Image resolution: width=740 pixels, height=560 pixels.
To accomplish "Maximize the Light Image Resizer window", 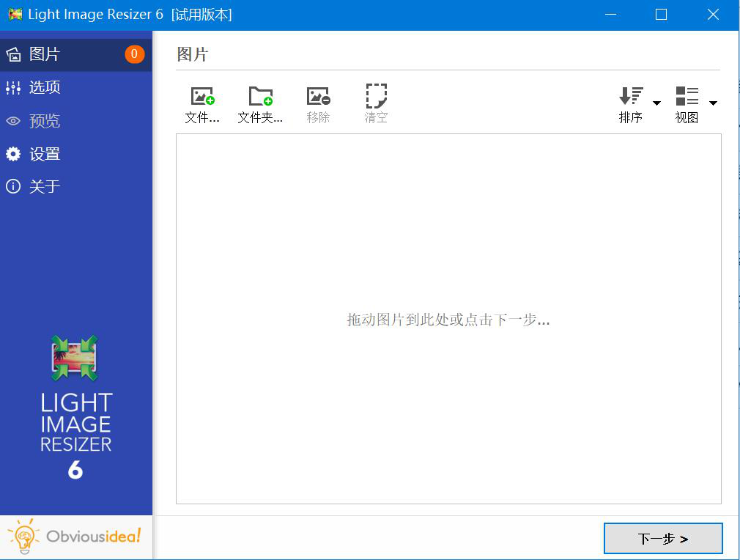I will click(x=661, y=15).
